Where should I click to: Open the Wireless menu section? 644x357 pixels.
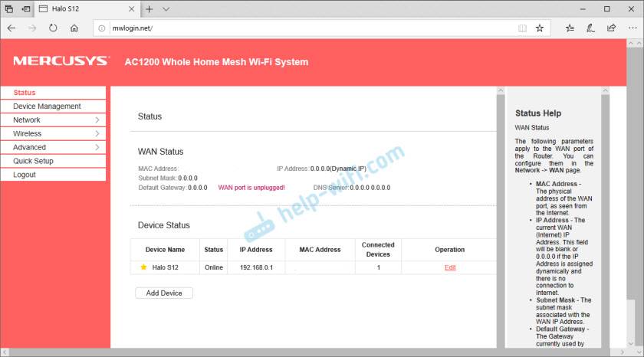(x=54, y=134)
